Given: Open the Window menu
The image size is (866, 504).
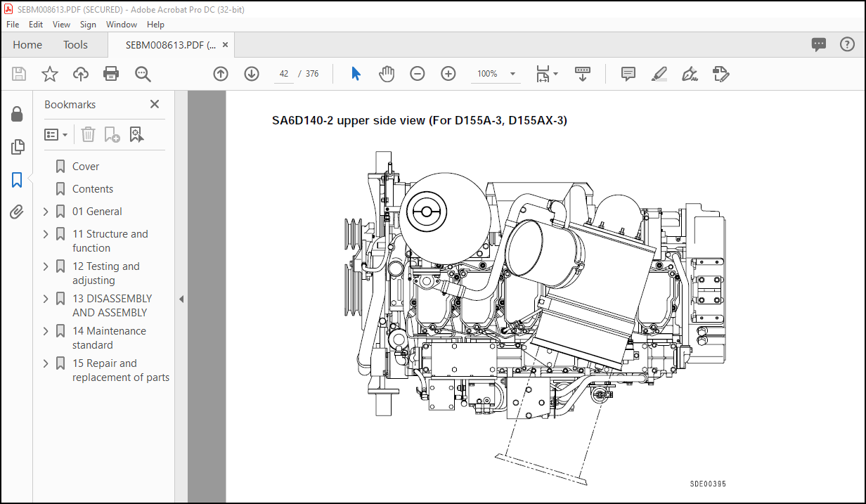Looking at the screenshot, I should pyautogui.click(x=122, y=24).
